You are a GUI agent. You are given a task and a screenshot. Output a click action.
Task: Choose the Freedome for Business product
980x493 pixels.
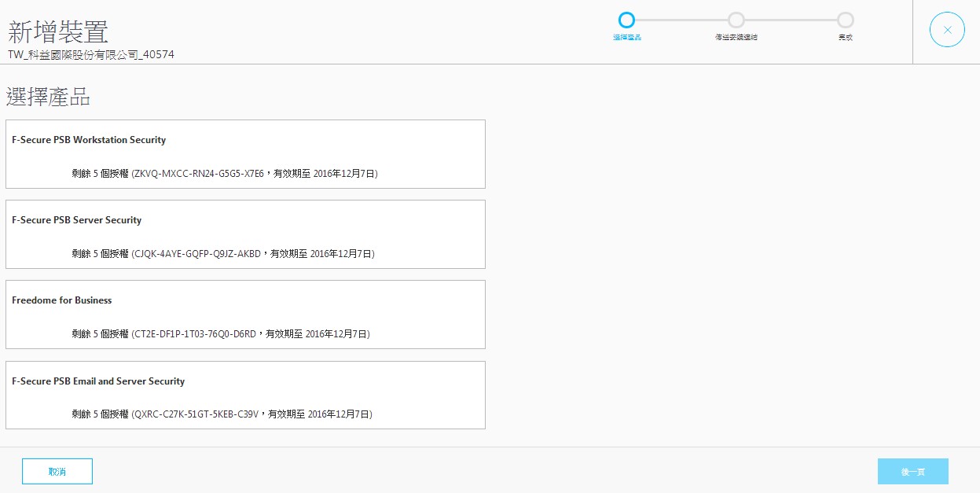[245, 315]
